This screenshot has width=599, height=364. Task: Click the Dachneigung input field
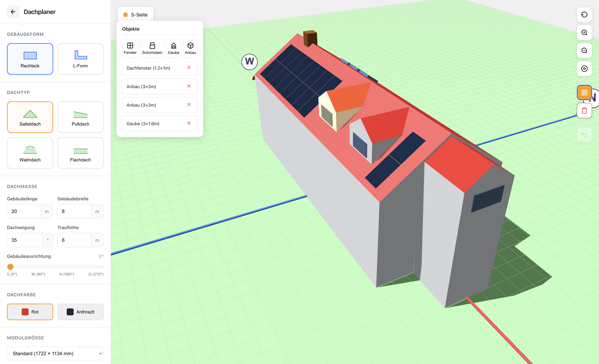click(25, 240)
